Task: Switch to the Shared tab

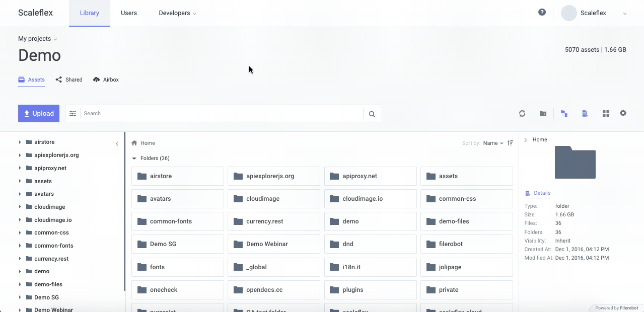Action: 69,80
